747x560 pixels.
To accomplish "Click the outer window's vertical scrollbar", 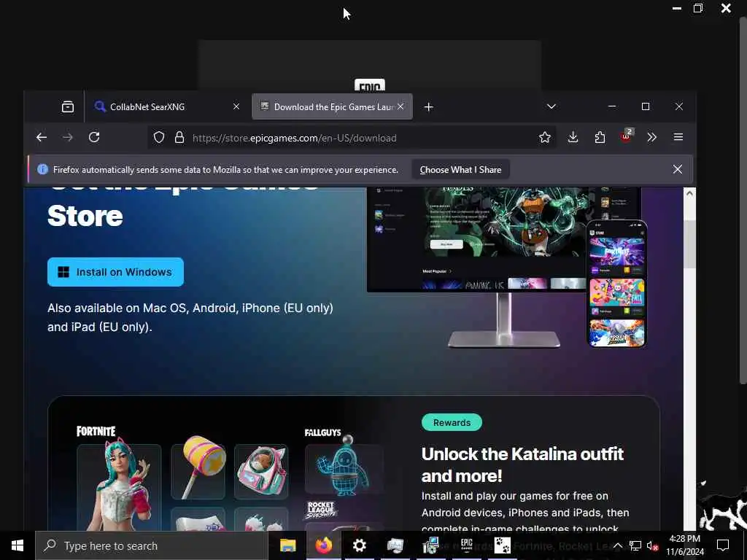I will [x=743, y=200].
